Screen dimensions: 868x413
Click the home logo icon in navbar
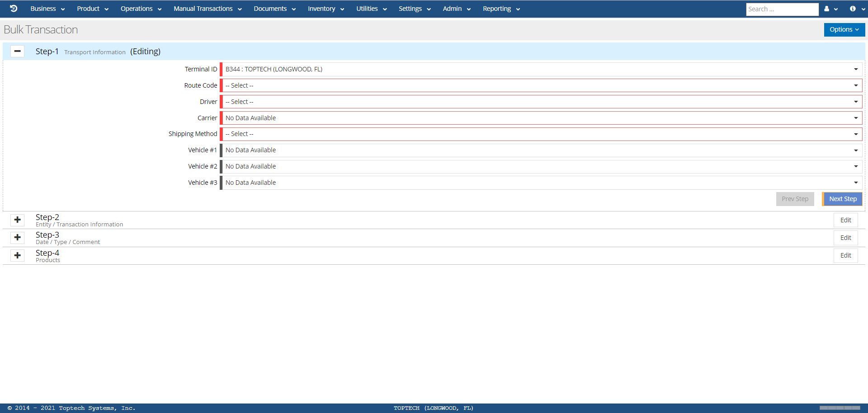pyautogui.click(x=14, y=9)
